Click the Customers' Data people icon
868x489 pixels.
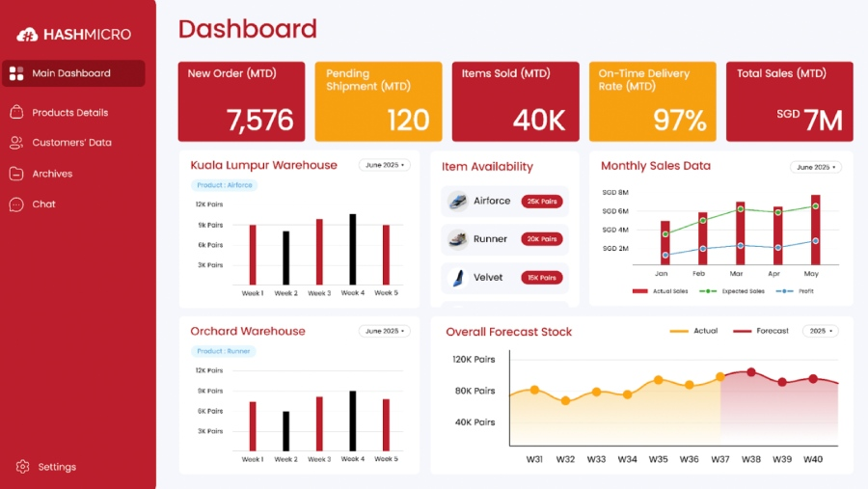(x=16, y=143)
